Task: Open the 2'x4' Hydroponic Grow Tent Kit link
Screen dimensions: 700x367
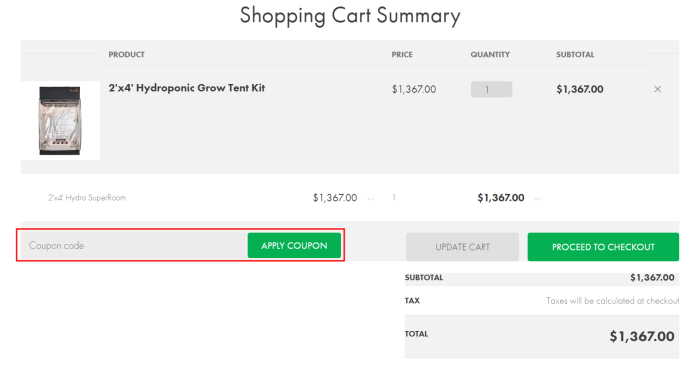Action: [187, 88]
